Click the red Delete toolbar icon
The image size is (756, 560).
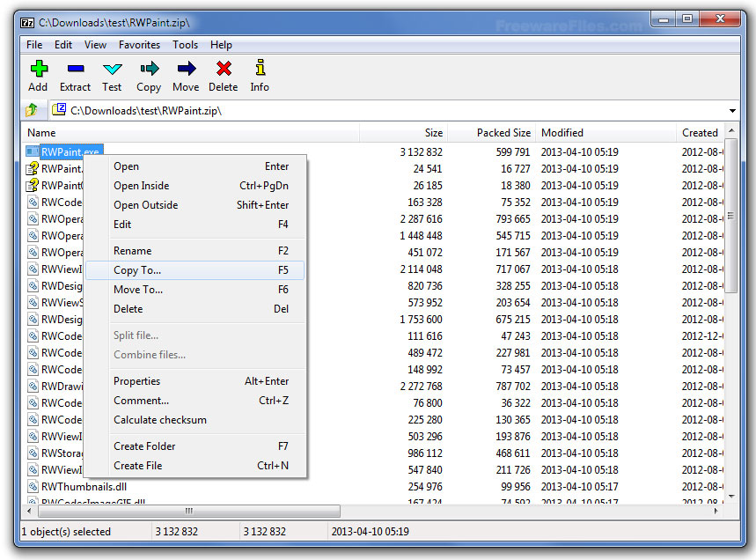224,69
